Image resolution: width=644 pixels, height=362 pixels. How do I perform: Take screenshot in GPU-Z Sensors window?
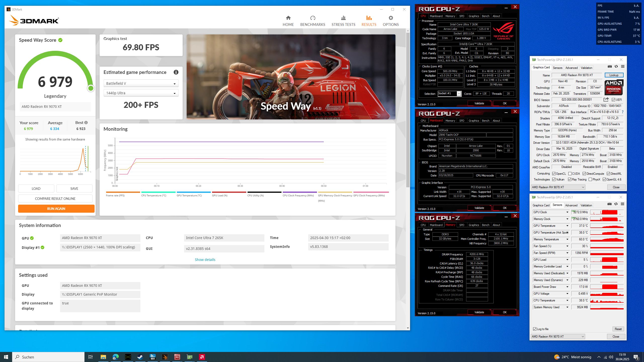click(x=610, y=204)
